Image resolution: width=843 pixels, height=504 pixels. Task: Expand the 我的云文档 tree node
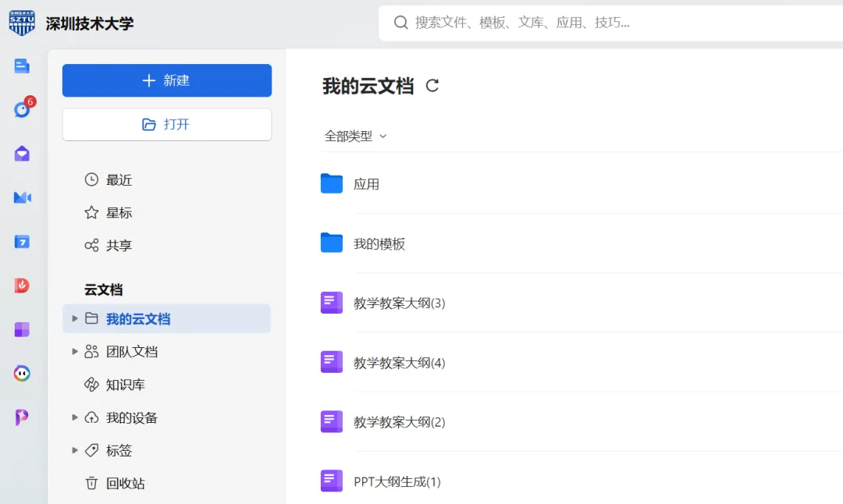75,318
